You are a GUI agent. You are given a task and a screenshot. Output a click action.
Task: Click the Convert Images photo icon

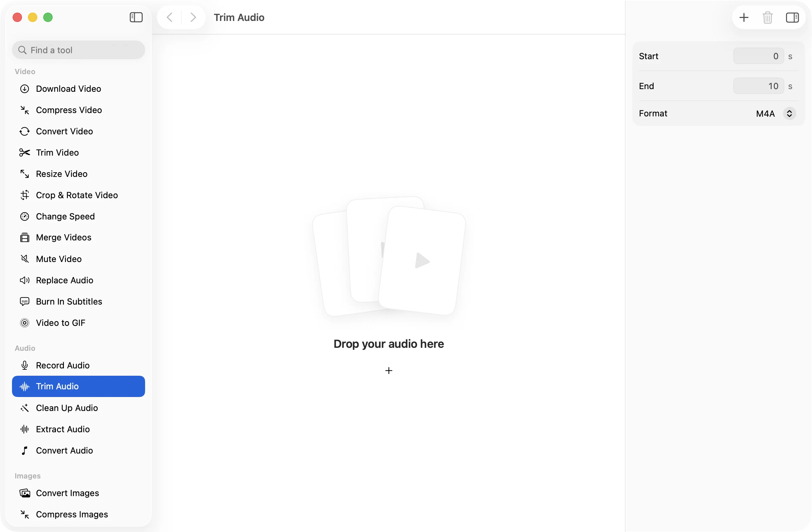click(x=25, y=493)
